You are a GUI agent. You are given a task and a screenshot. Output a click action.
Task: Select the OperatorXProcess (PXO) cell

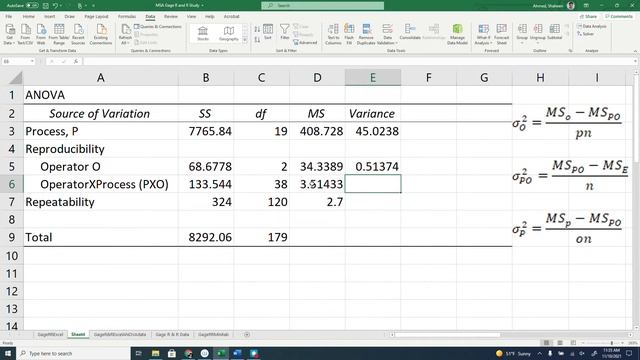click(x=100, y=184)
